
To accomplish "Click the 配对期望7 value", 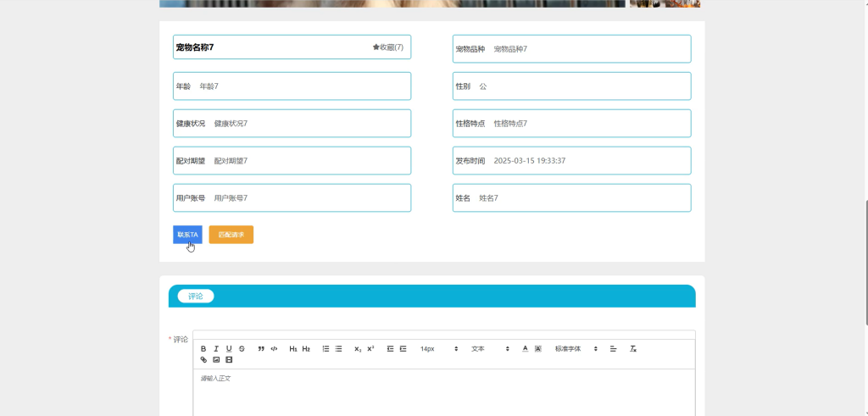I will click(231, 161).
